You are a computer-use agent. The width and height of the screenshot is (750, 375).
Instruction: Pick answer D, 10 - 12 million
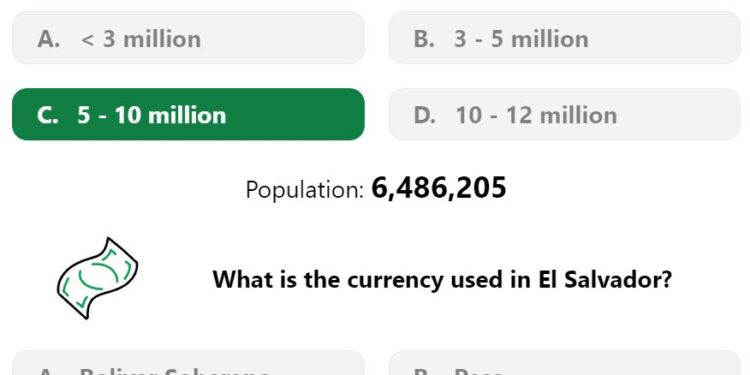tap(564, 114)
